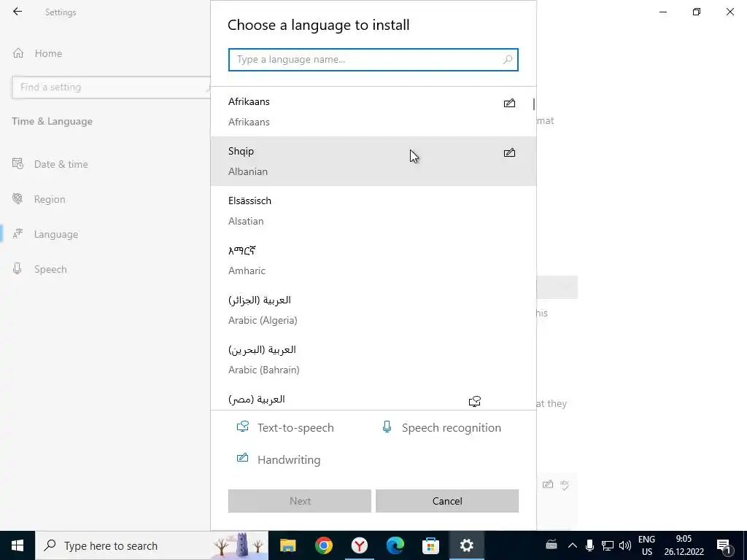Click the Time & Language heading

tap(53, 122)
